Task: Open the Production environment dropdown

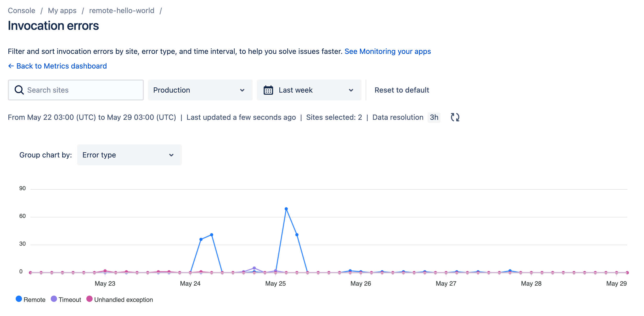Action: click(200, 90)
